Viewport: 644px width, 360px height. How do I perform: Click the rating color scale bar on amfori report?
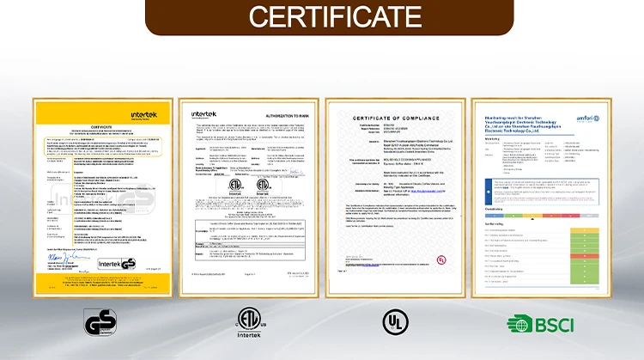click(542, 216)
